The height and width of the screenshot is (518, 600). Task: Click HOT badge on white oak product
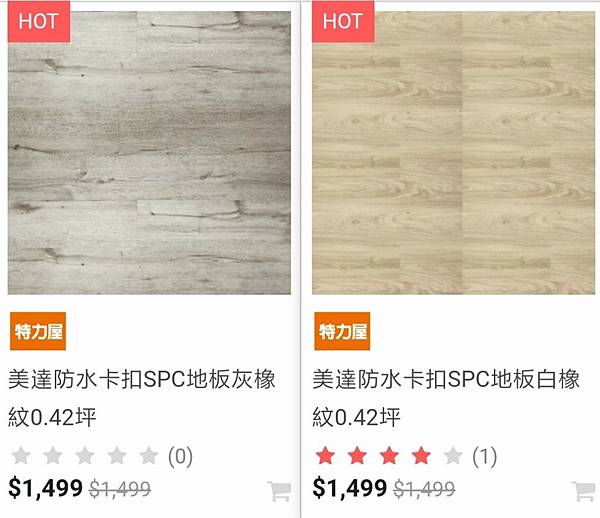pyautogui.click(x=343, y=21)
